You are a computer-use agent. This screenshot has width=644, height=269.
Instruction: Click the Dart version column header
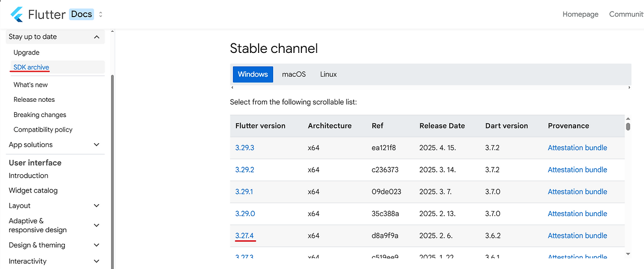[x=507, y=126]
